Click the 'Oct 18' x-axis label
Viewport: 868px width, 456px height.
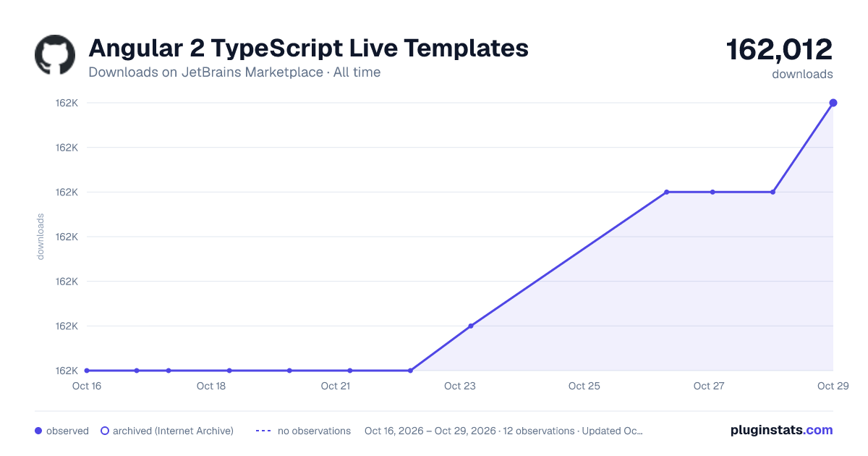pyautogui.click(x=210, y=386)
